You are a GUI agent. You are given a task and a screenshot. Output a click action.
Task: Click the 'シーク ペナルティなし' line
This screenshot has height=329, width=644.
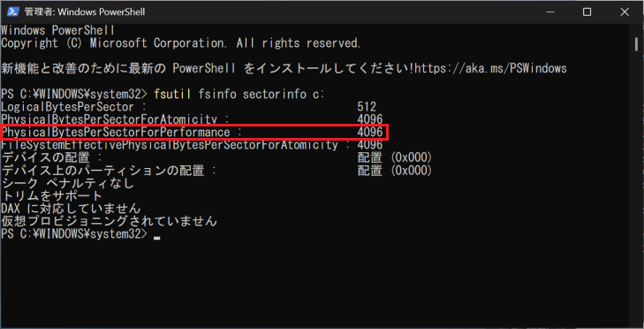coord(68,183)
